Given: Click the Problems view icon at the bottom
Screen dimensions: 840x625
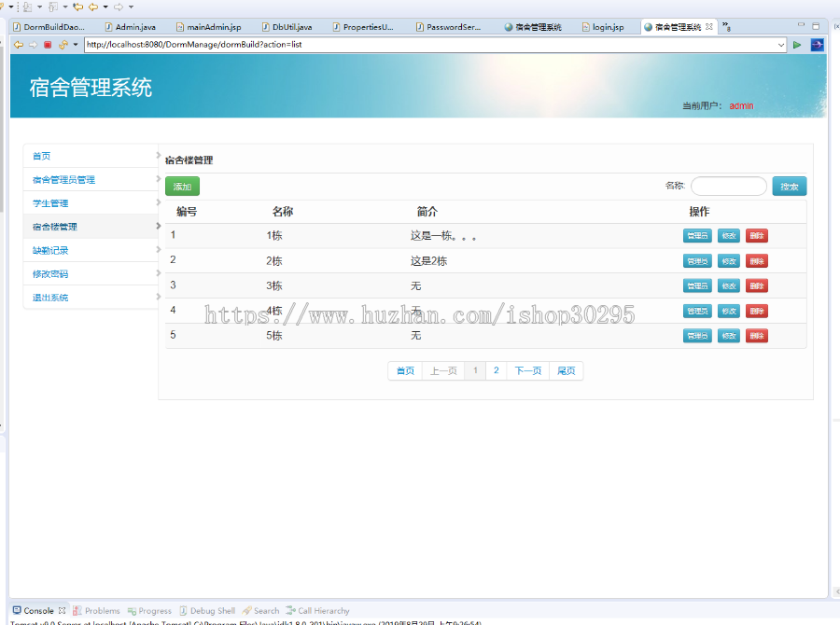Looking at the screenshot, I should point(77,611).
